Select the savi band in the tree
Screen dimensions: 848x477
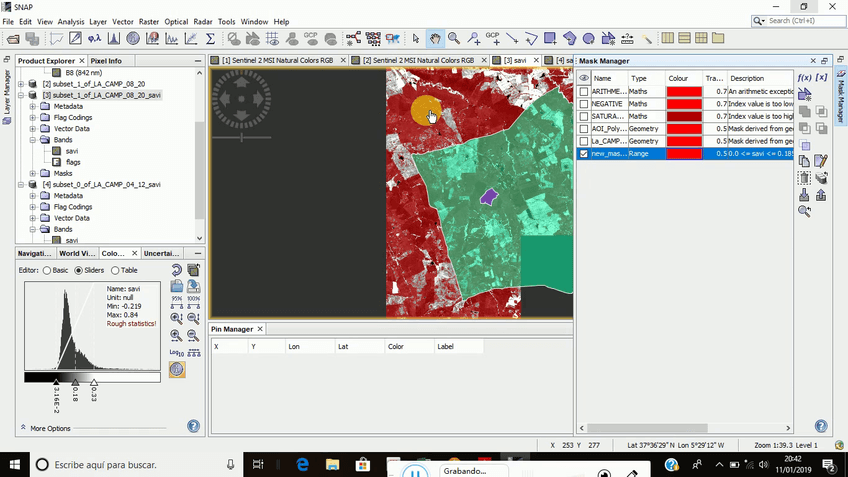71,151
